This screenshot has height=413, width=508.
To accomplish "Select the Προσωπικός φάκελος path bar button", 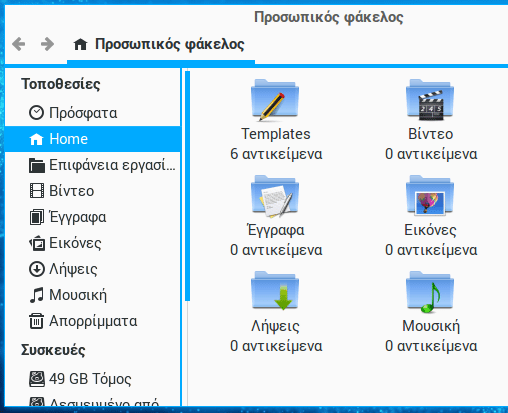I will click(161, 45).
